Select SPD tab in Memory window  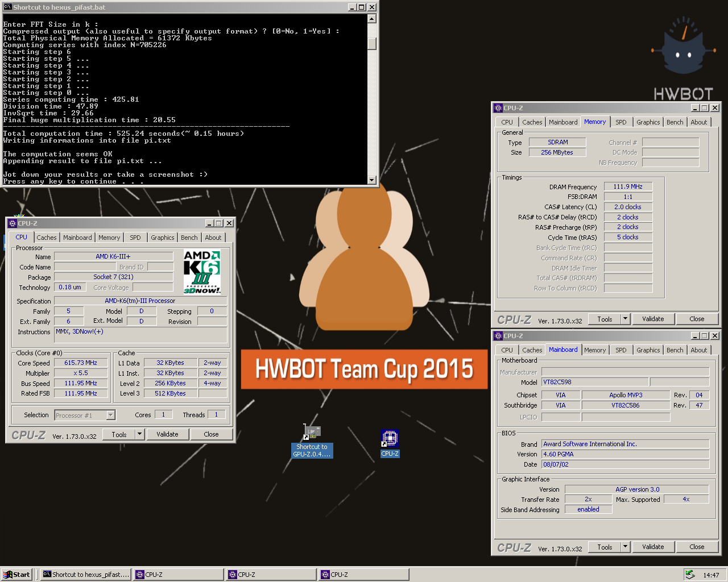click(621, 122)
